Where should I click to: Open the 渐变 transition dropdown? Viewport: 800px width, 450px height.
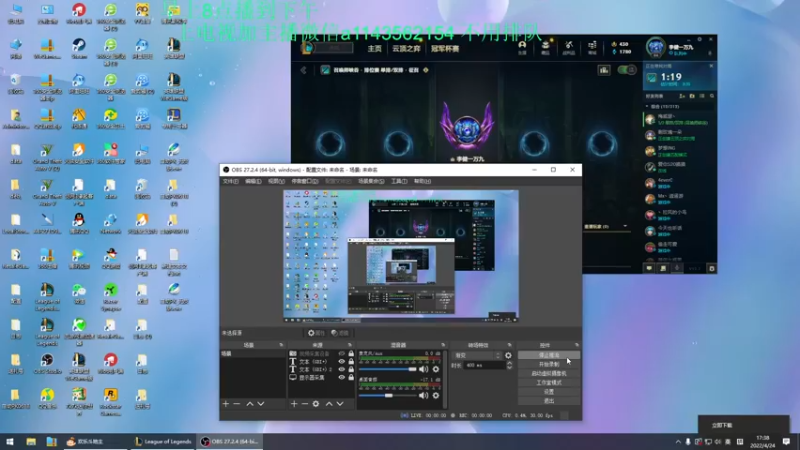coord(478,355)
